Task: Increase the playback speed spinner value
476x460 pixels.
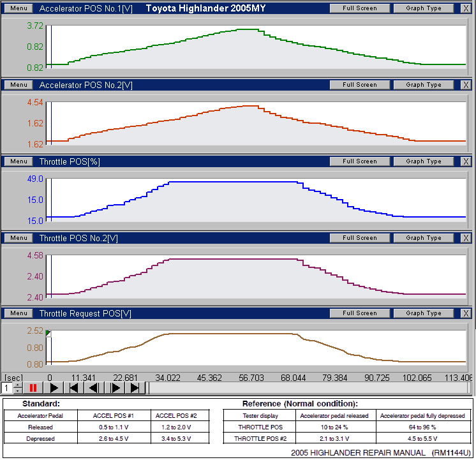Action: tap(17, 385)
